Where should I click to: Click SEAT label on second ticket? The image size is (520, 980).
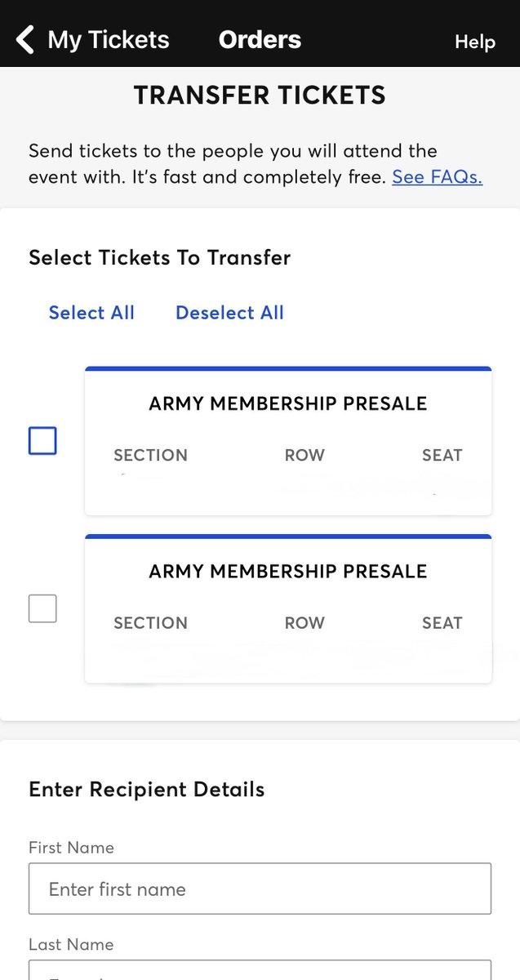point(442,623)
